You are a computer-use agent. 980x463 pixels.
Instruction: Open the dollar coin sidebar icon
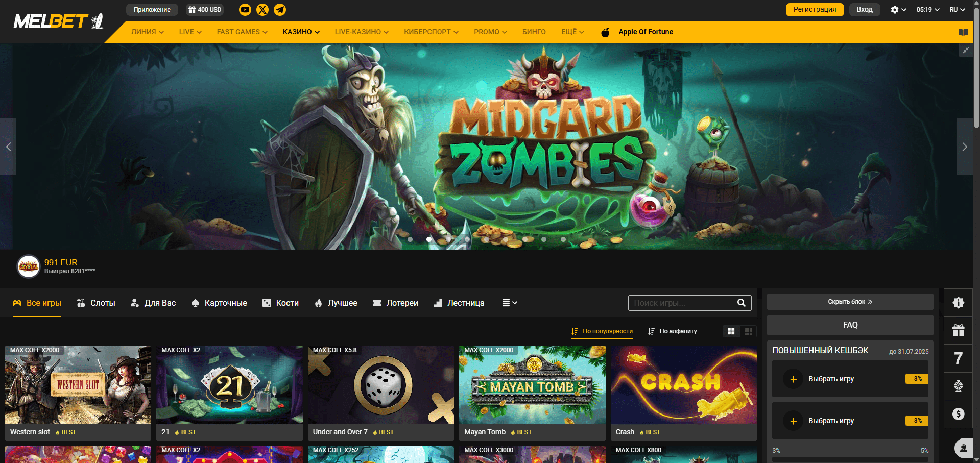click(959, 414)
